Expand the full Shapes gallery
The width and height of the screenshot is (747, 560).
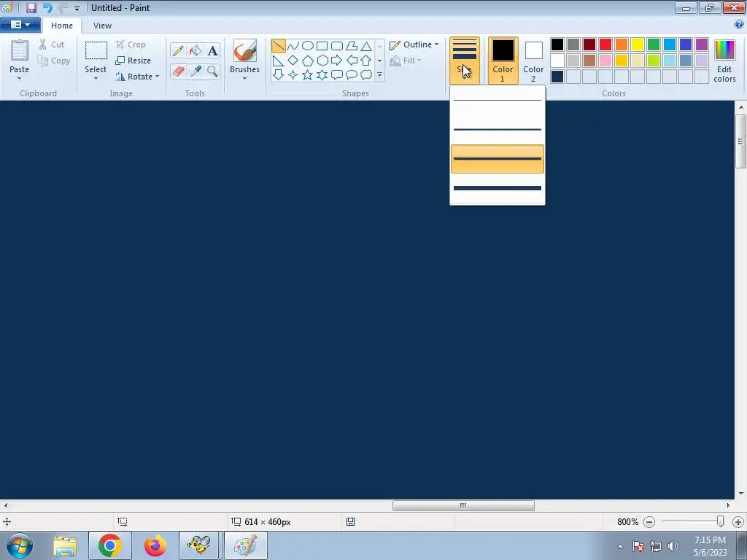tap(379, 75)
